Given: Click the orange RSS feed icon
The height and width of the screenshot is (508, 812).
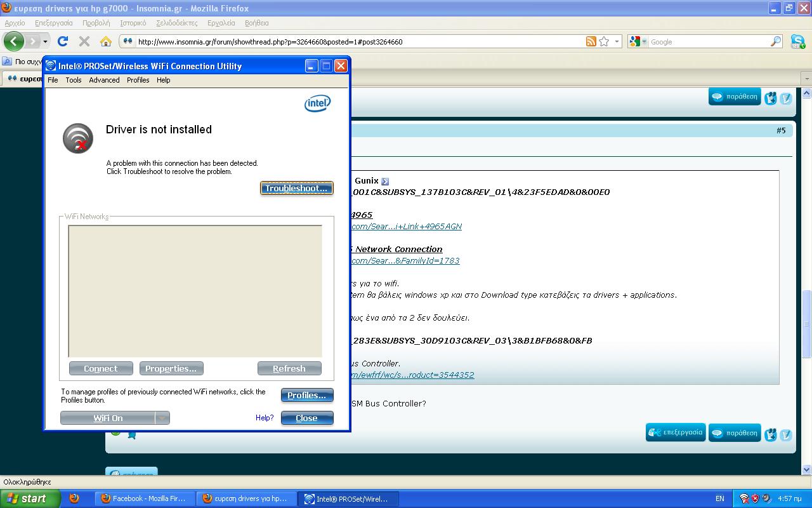Looking at the screenshot, I should (x=591, y=41).
